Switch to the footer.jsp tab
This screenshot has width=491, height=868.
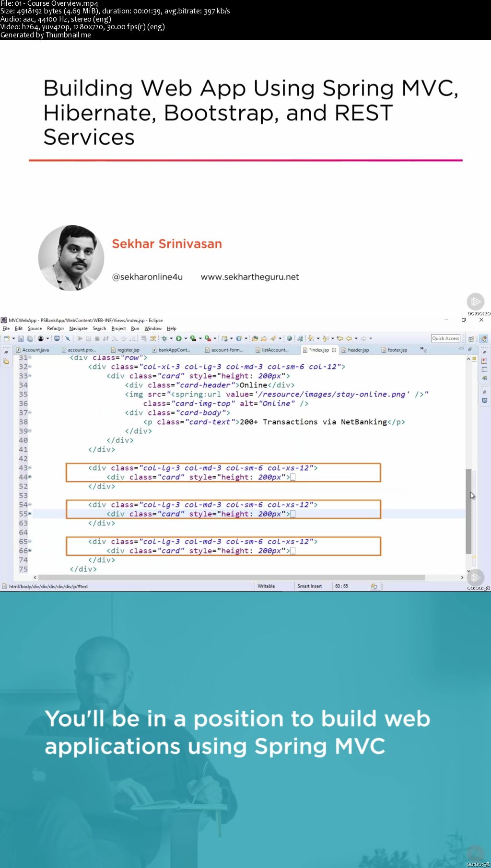(x=394, y=350)
